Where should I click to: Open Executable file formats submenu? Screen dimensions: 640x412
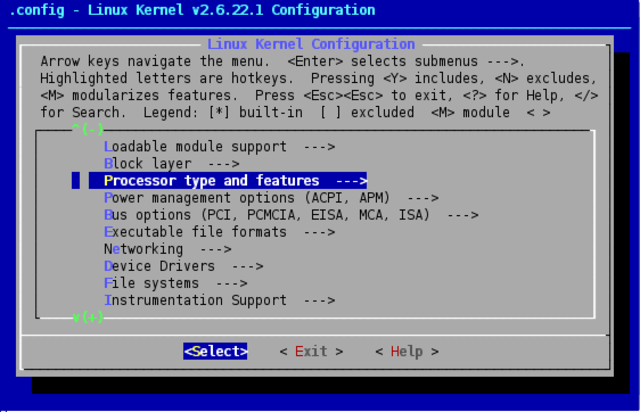220,232
